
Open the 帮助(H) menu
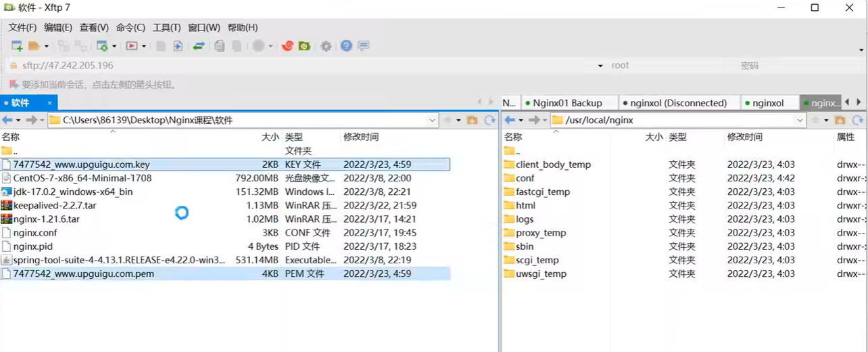tap(243, 28)
